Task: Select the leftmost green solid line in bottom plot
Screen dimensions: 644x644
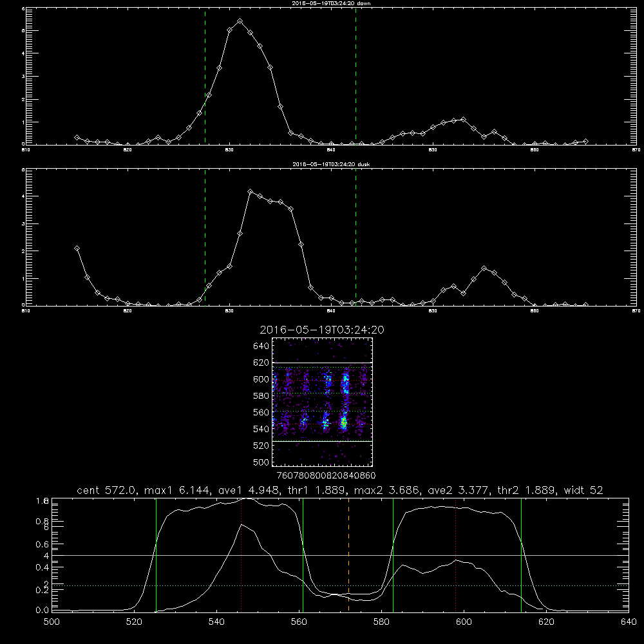Action: pyautogui.click(x=156, y=554)
